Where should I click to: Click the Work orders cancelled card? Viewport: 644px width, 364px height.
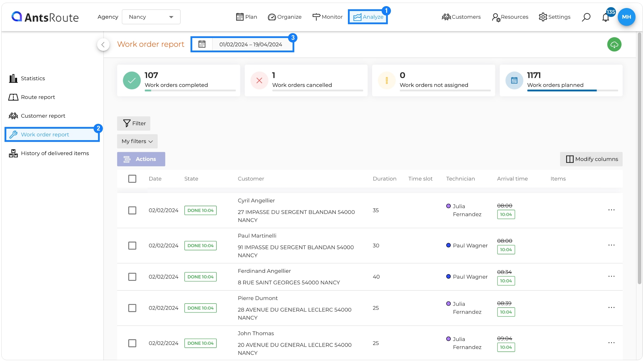pyautogui.click(x=306, y=81)
